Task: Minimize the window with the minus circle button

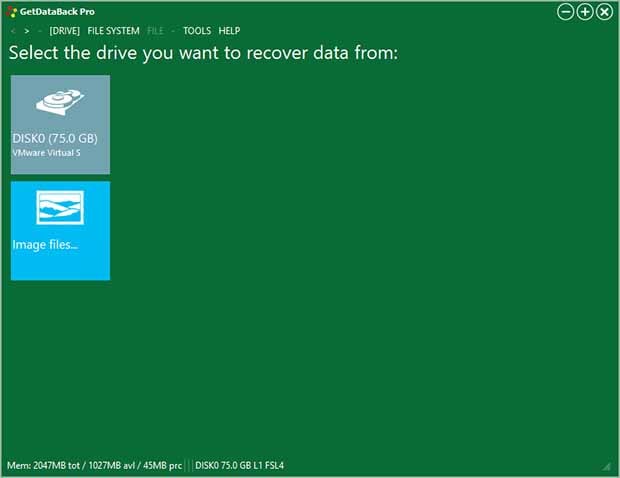Action: (565, 12)
